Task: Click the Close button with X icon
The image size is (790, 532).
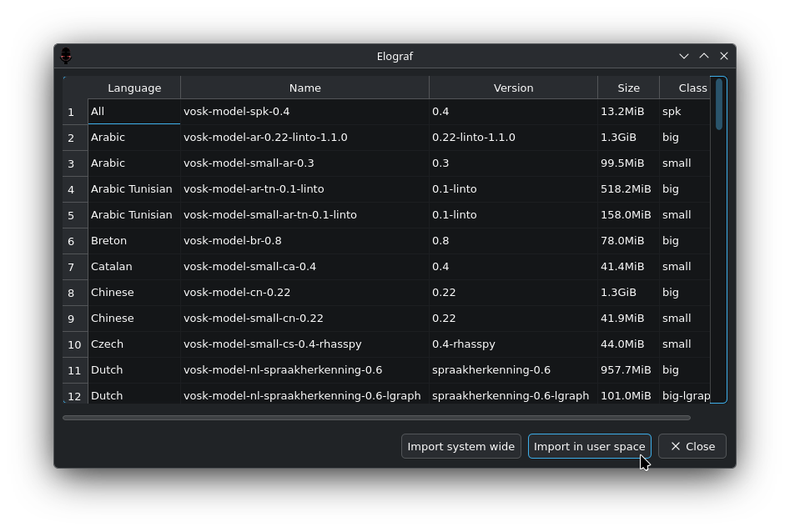Action: (x=692, y=446)
